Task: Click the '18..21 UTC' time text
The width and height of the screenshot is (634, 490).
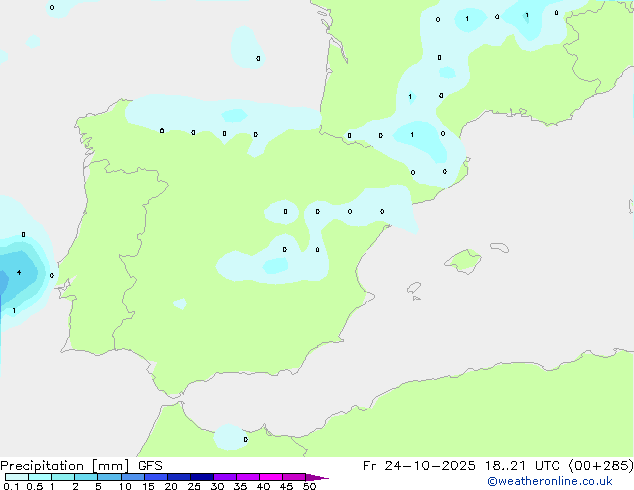Action: (522, 466)
